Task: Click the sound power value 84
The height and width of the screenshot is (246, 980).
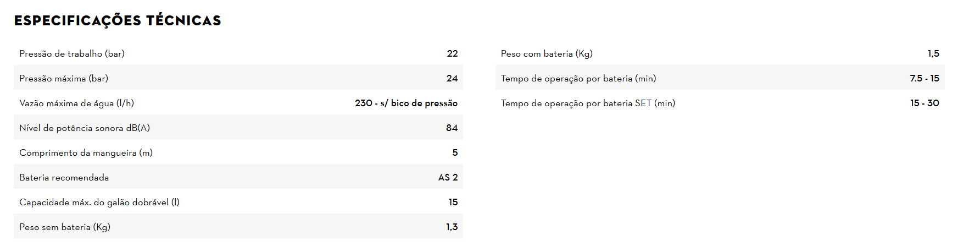Action: tap(452, 128)
